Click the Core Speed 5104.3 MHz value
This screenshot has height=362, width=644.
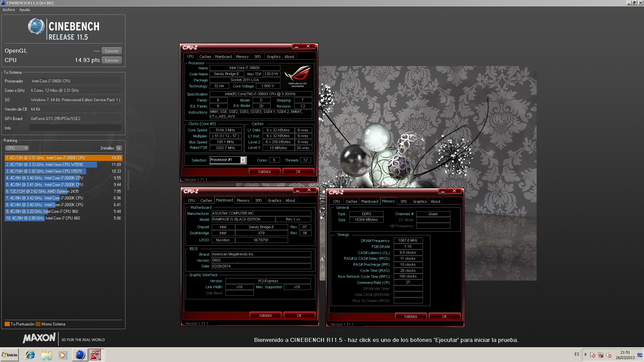[x=225, y=130]
